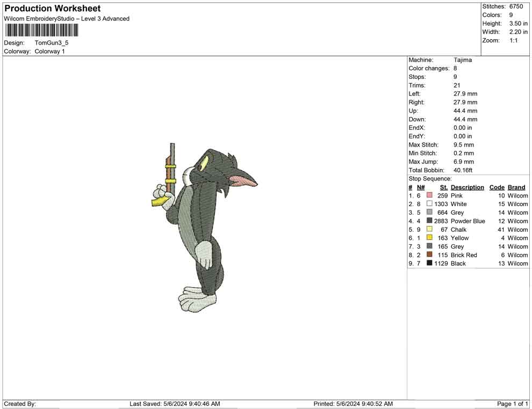Image resolution: width=532 pixels, height=409 pixels.
Task: Click the Powder Blue thread color swatch
Action: 429,221
